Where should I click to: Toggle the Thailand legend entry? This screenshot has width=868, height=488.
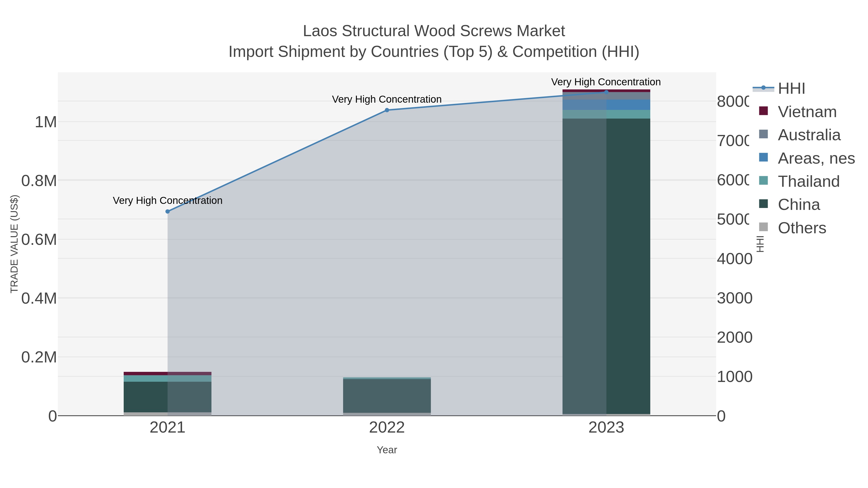[799, 181]
